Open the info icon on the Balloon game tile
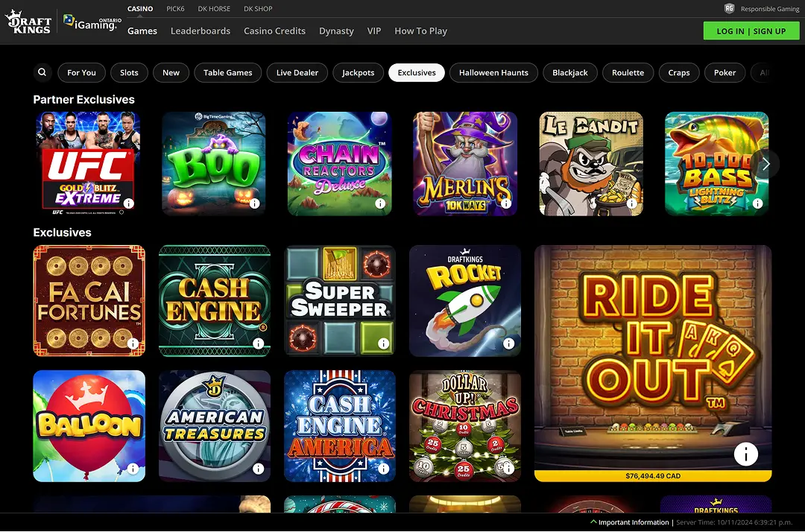Viewport: 805px width, 532px height. pos(133,469)
